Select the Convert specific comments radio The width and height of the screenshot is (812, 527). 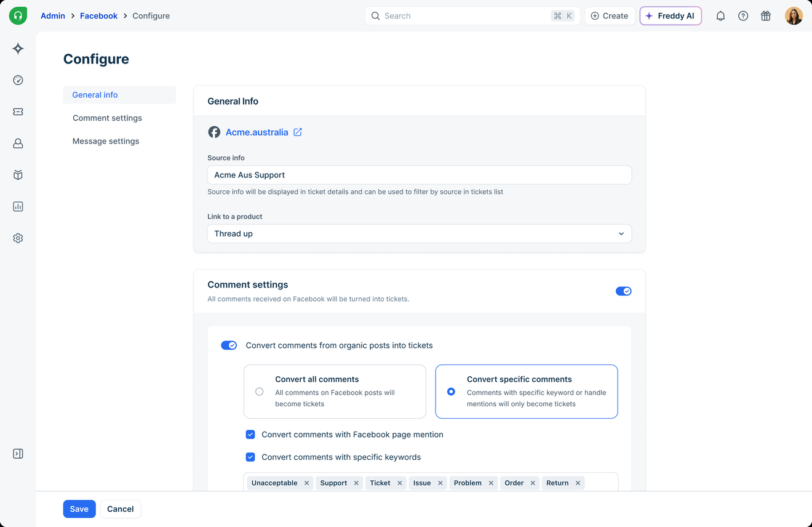[x=451, y=392]
